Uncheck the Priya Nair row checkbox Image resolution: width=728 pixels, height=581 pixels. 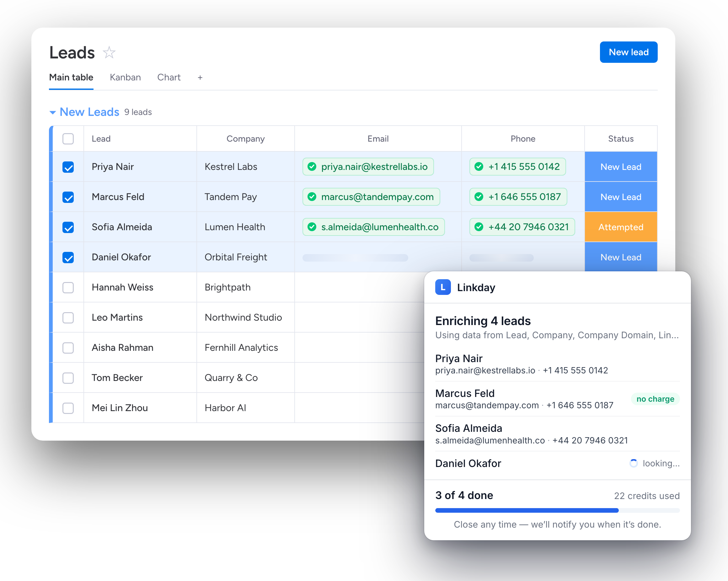coord(68,167)
